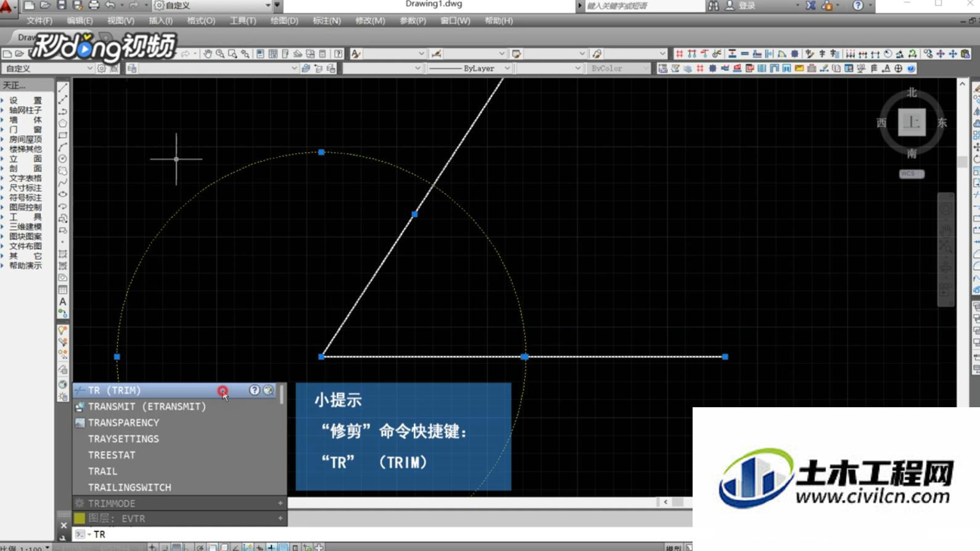Click the Open file icon in quick access toolbar

tap(45, 5)
